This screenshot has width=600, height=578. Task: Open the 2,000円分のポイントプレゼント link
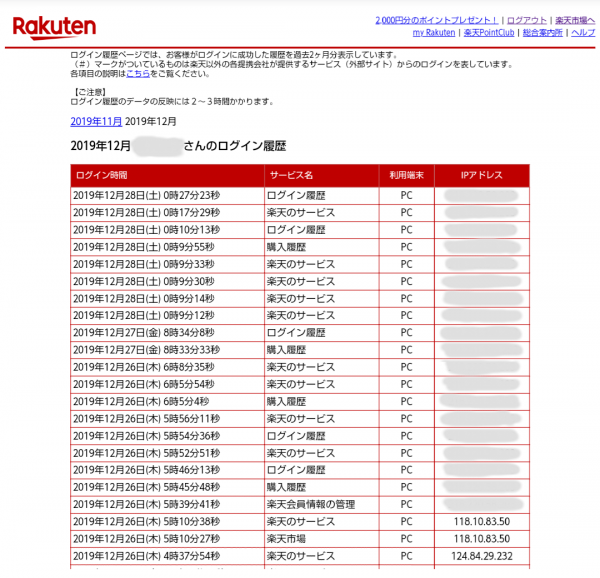[x=437, y=20]
